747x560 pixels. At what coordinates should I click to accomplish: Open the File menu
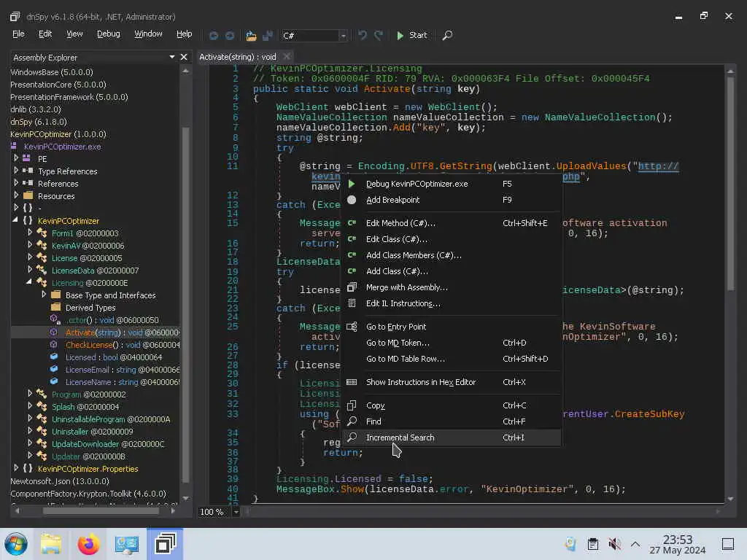pos(18,34)
